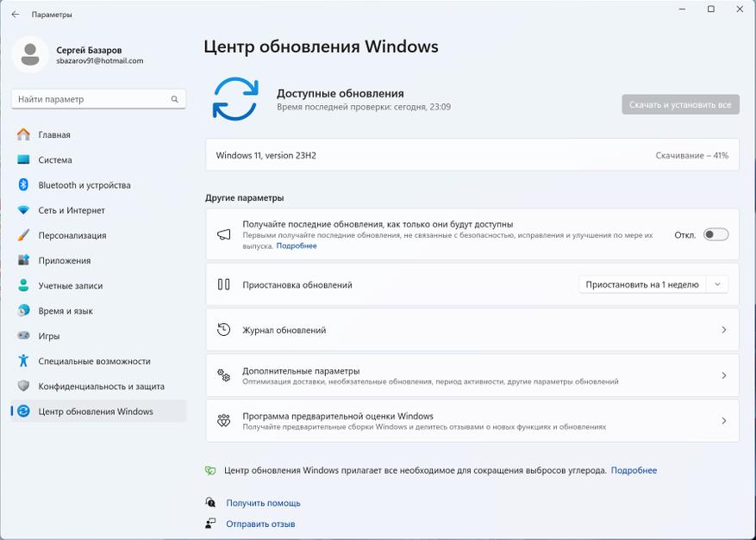Viewport: 756px width, 540px height.
Task: Open the Отправить отзыв link
Action: 260,524
